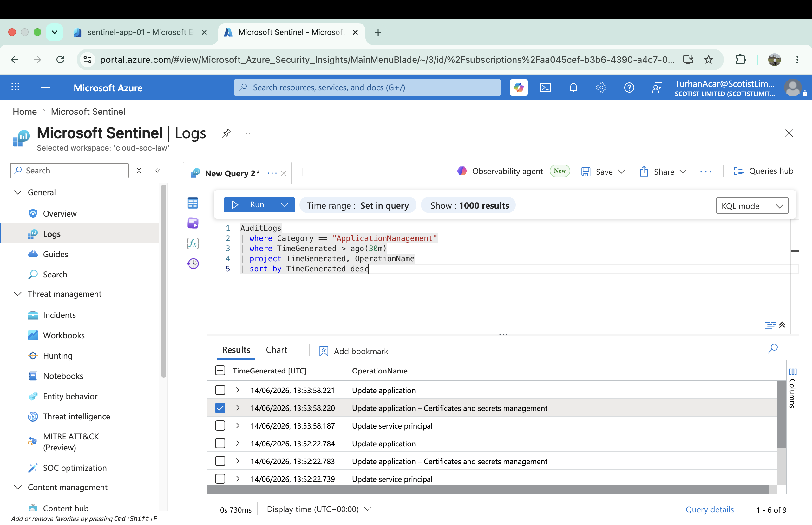
Task: Toggle the select-all checkbox in results header
Action: (x=220, y=370)
